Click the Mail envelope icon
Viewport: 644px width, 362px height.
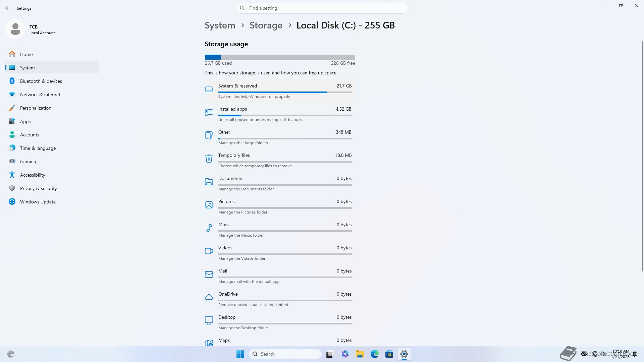[x=209, y=274]
